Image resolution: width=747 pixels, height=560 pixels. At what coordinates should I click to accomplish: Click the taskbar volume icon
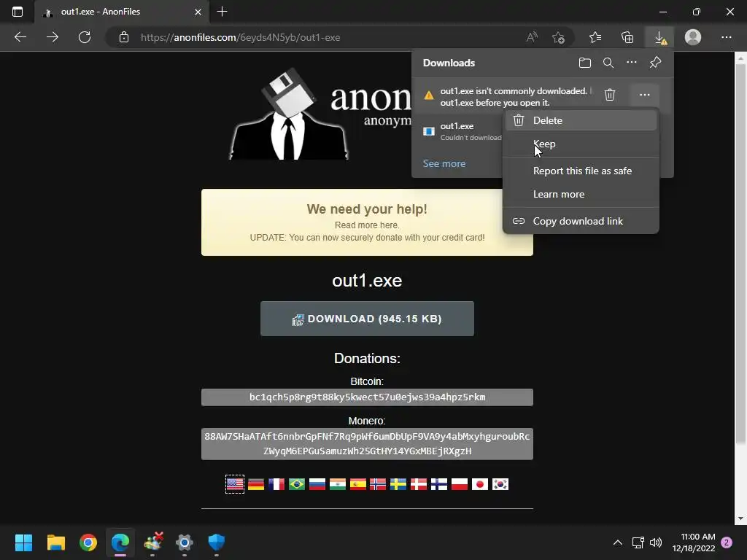pyautogui.click(x=656, y=542)
